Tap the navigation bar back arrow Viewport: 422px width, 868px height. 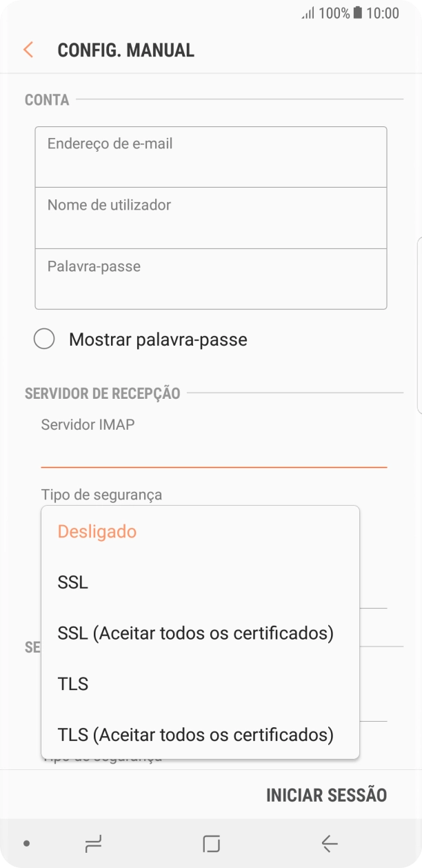(x=327, y=843)
